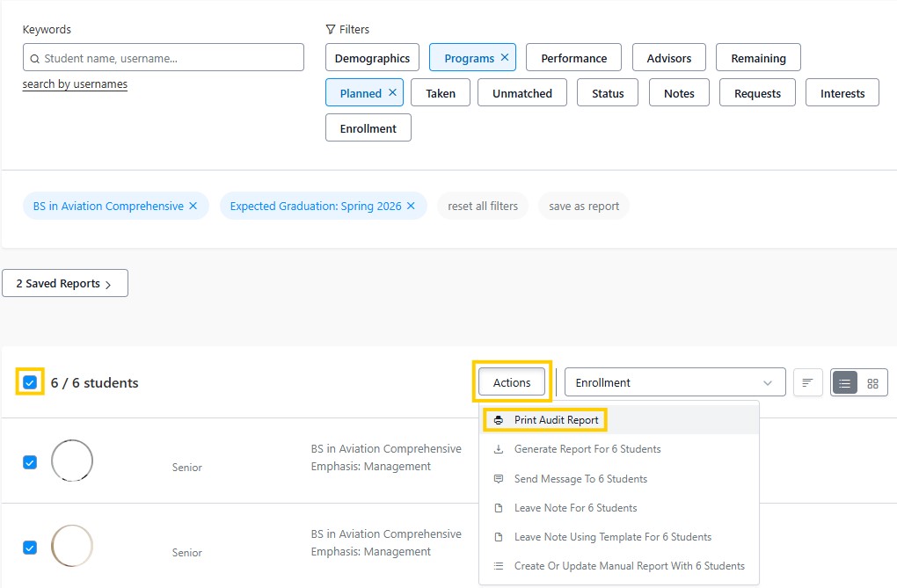Remove the Programs filter with its X
The width and height of the screenshot is (897, 588).
pos(505,57)
